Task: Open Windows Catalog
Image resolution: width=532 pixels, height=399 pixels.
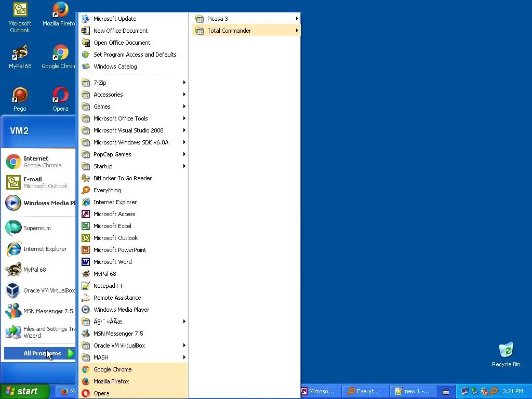Action: 133,66
